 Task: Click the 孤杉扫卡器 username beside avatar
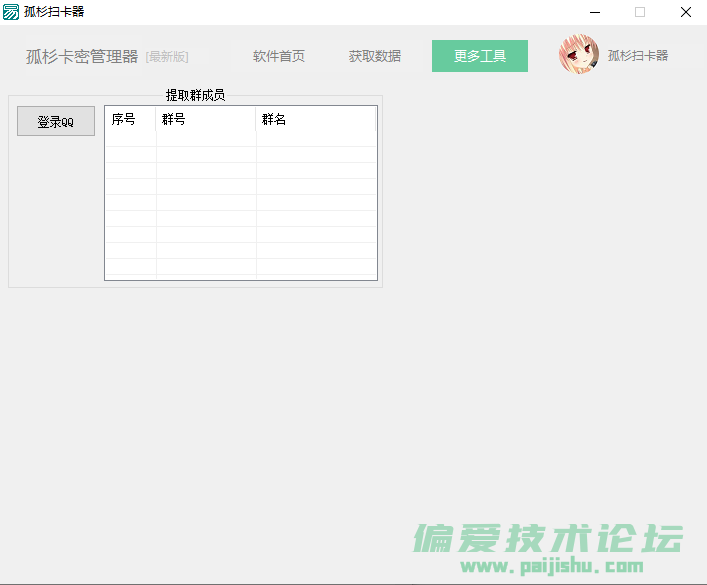[638, 56]
